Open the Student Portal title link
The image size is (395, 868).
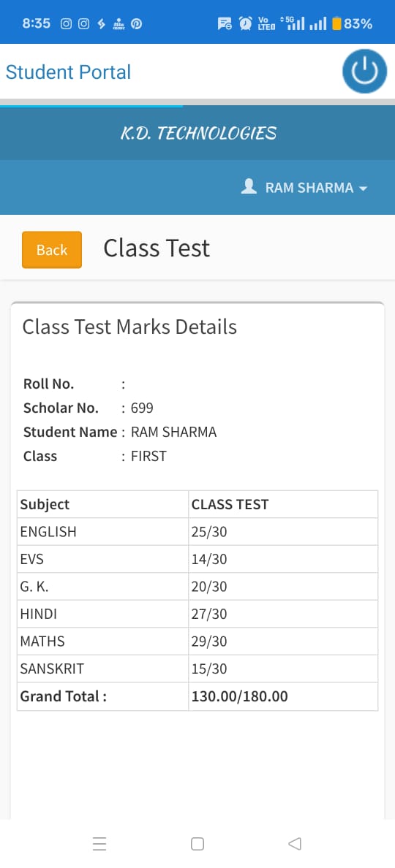point(68,72)
